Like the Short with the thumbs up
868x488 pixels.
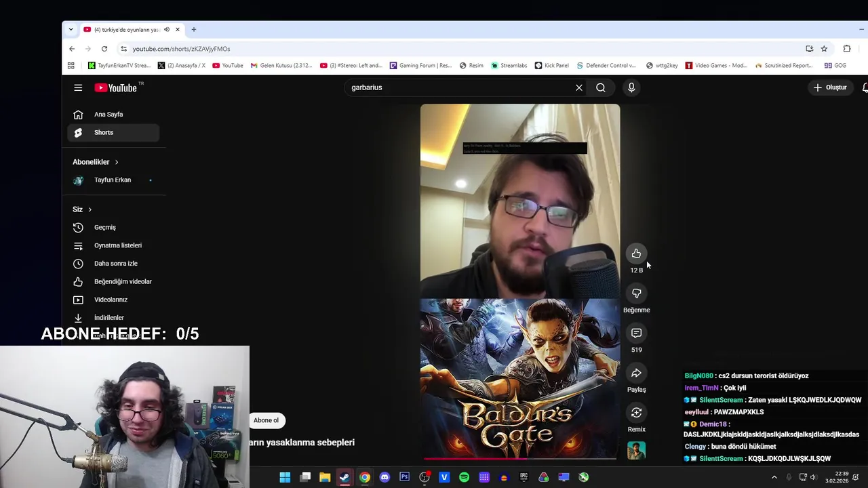pos(636,253)
